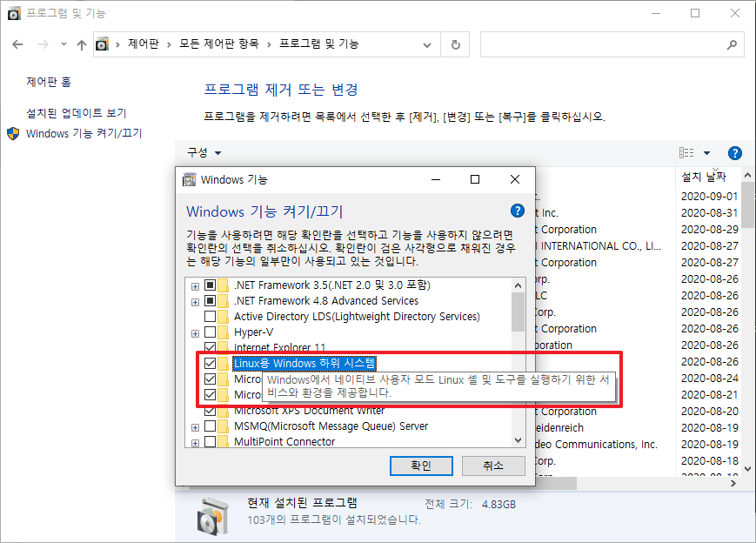
Task: Enable the MSMQ Server checkbox
Action: (211, 426)
